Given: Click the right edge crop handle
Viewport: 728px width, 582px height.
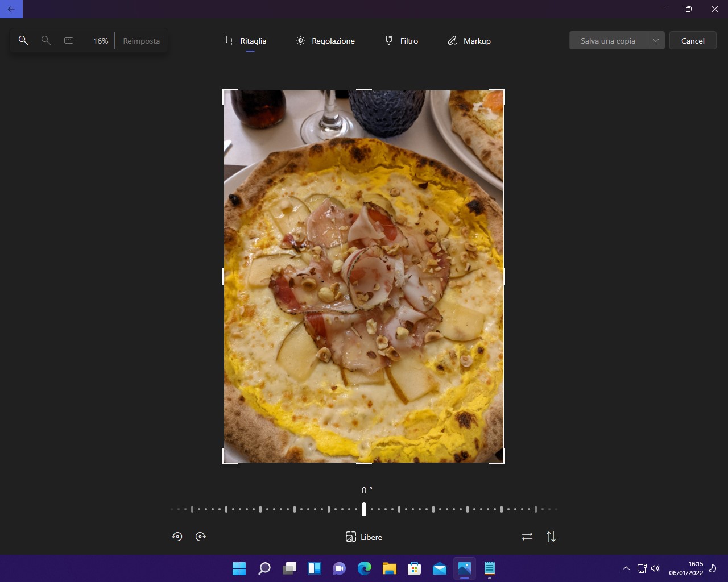Looking at the screenshot, I should point(504,276).
